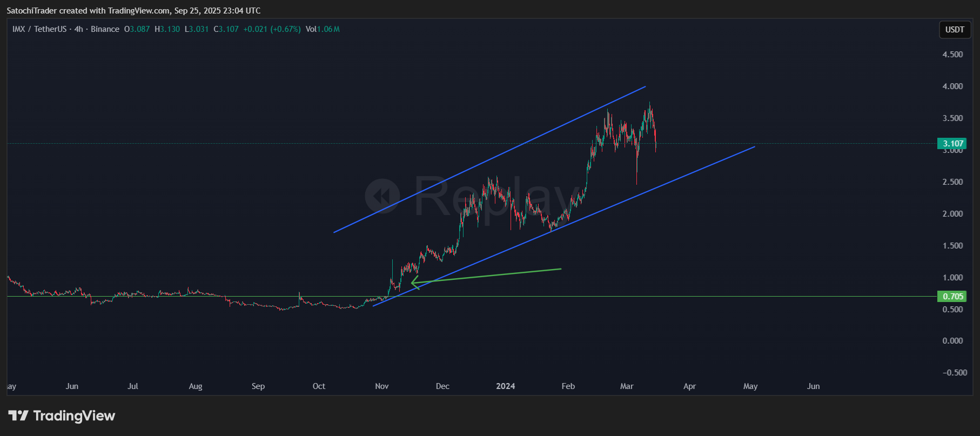Click the 3.500 price axis label
This screenshot has height=436, width=980.
(x=952, y=118)
